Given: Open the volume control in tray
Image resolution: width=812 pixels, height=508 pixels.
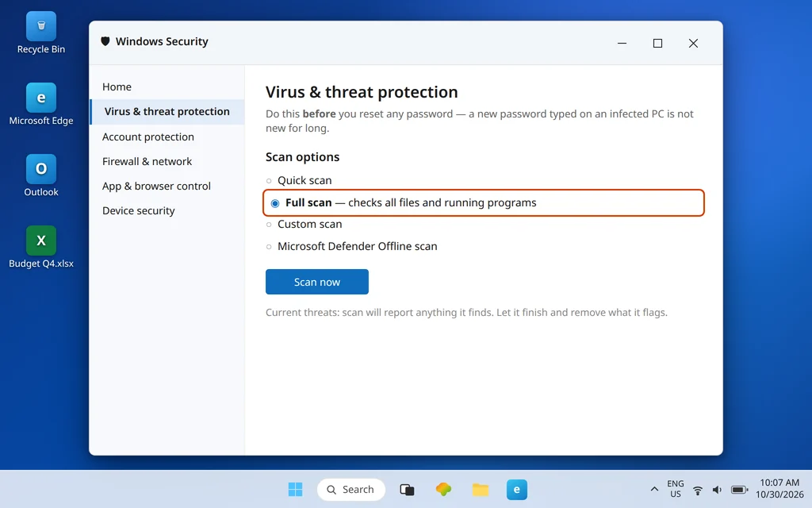Looking at the screenshot, I should (717, 490).
